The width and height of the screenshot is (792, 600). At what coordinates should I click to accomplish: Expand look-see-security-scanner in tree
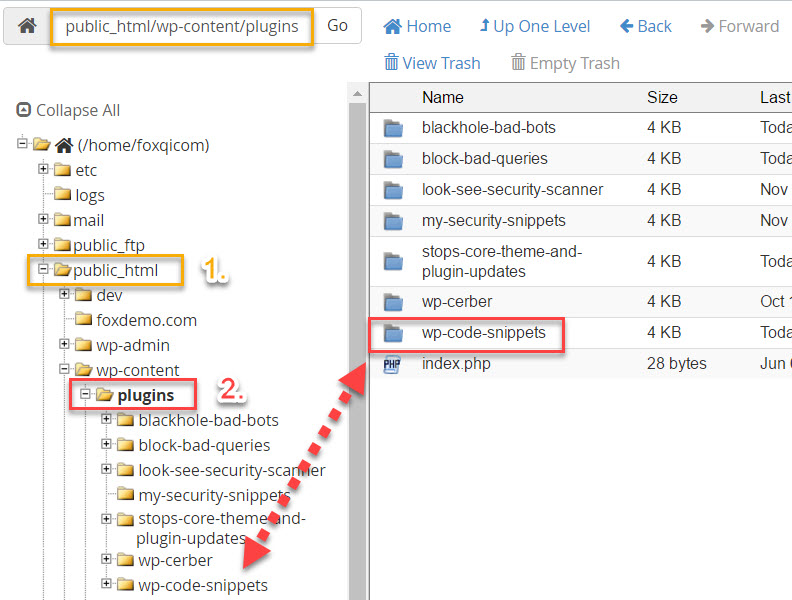click(106, 469)
